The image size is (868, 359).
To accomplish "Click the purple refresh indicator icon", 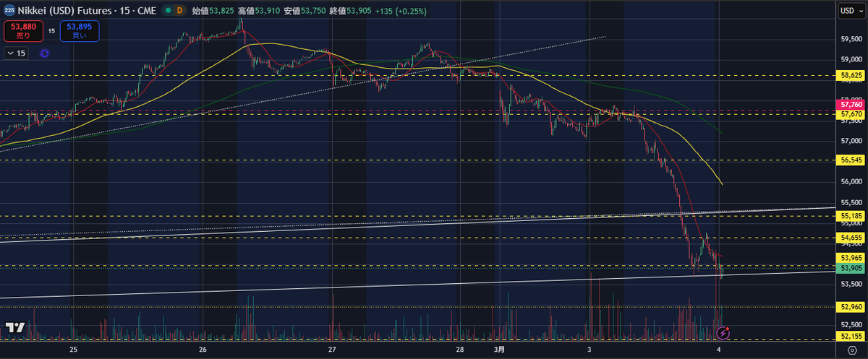I will [45, 53].
